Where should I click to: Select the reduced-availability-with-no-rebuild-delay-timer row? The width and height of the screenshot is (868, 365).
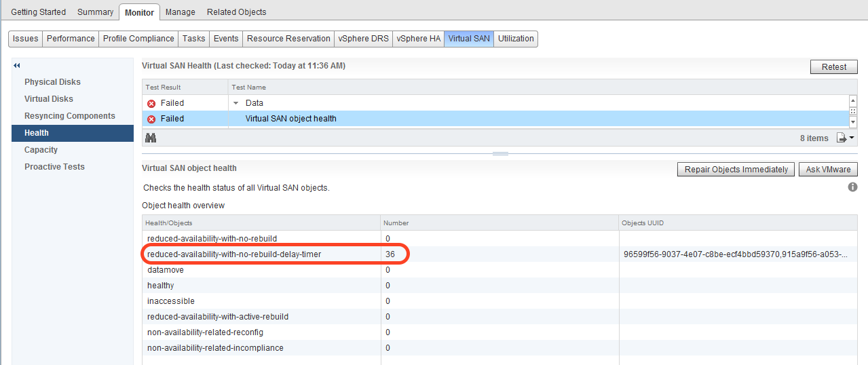pyautogui.click(x=234, y=254)
